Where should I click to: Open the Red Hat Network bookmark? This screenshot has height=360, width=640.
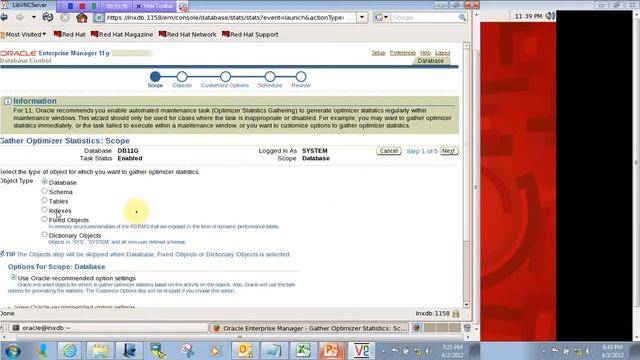click(x=188, y=35)
